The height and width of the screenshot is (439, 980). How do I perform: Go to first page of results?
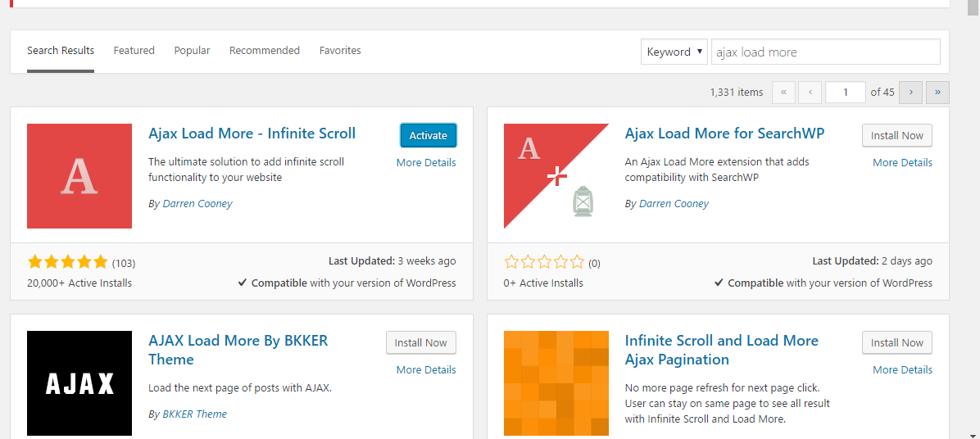click(783, 93)
